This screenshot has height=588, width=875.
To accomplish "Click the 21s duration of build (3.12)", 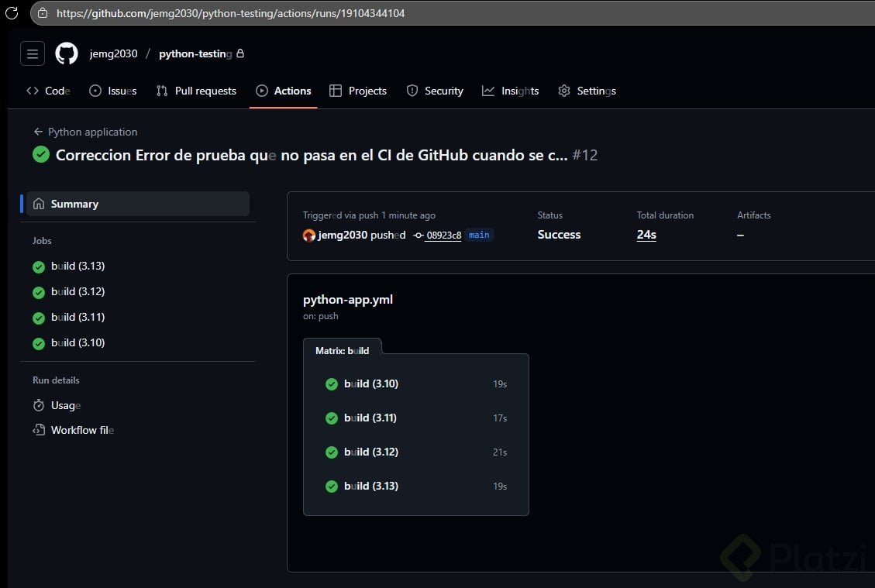I will [500, 452].
